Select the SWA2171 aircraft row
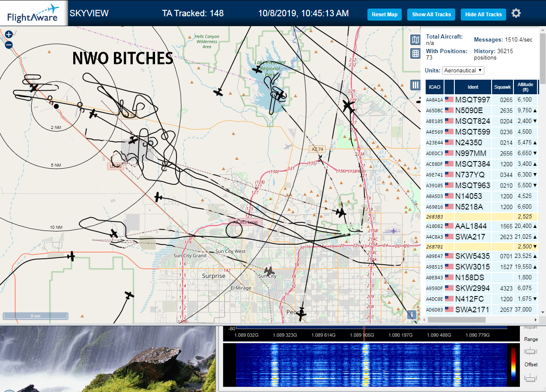The height and width of the screenshot is (392, 546). pos(481,309)
